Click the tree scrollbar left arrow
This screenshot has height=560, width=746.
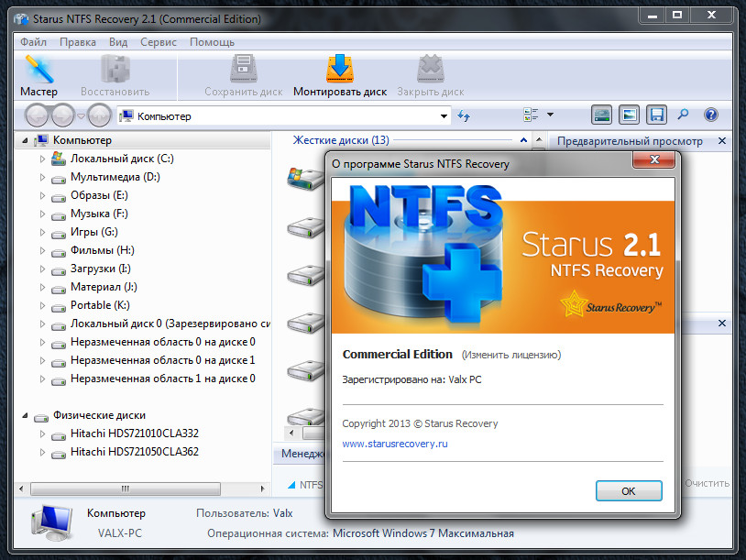click(21, 489)
